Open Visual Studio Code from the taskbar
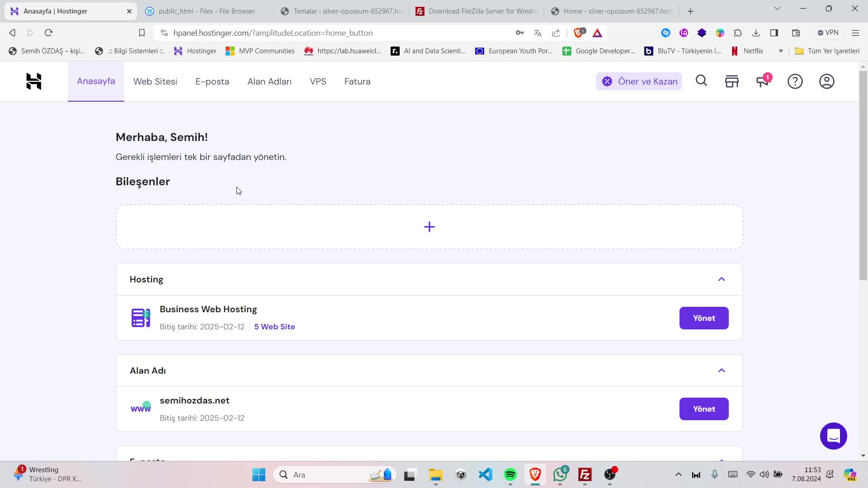868x488 pixels. [486, 474]
